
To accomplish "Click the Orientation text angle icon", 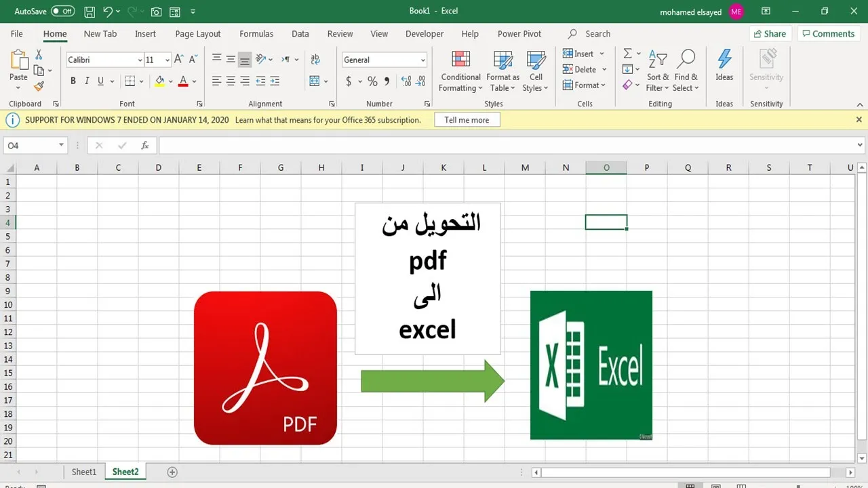I will point(261,60).
